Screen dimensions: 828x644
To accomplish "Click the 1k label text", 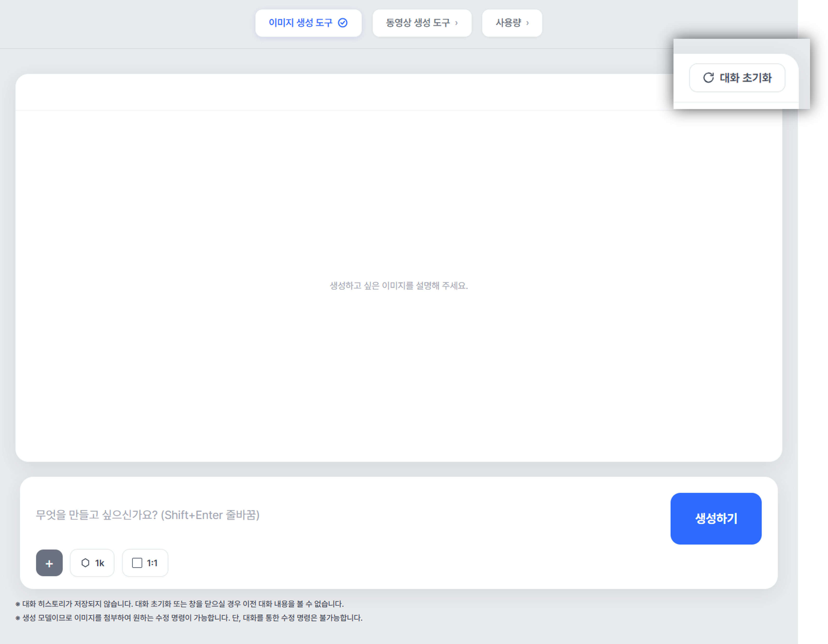I will (99, 563).
